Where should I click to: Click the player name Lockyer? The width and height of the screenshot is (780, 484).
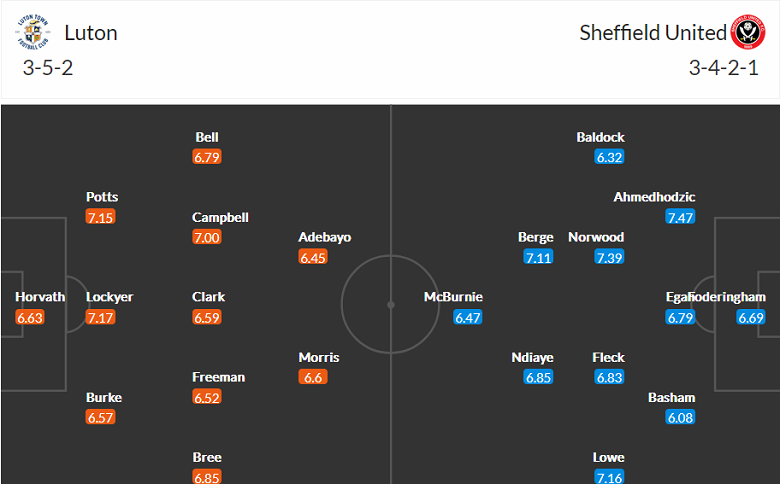click(109, 297)
